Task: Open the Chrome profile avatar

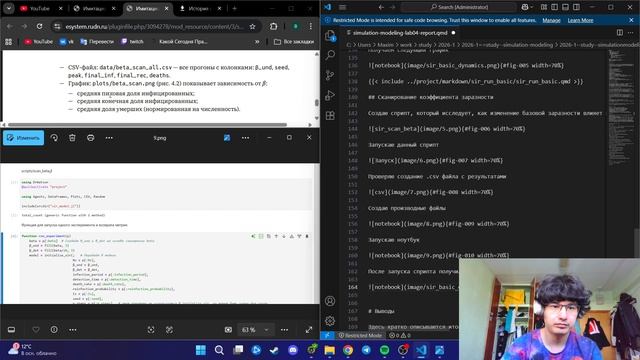Action: pyautogui.click(x=296, y=26)
